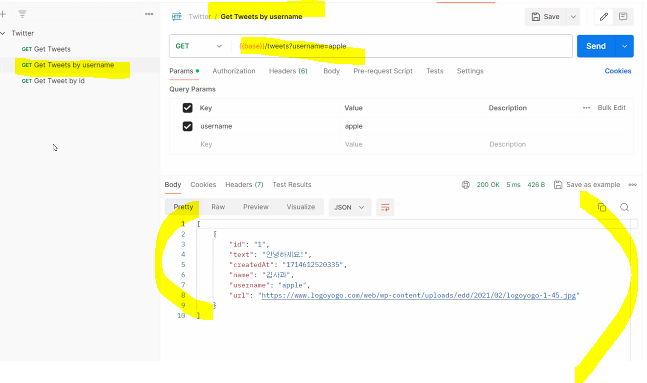
Task: Open the response Cookies tab
Action: pyautogui.click(x=203, y=184)
